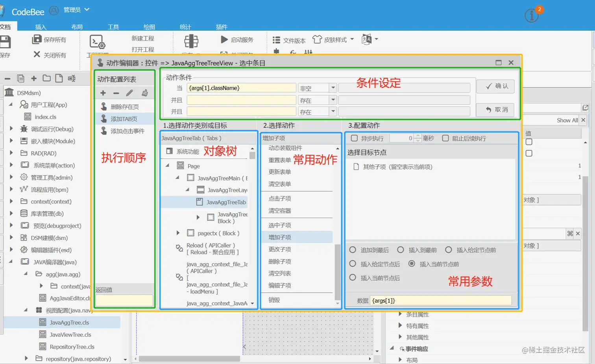Select the 追加到最后 radio button
Screen dimensions: 595x364
click(x=353, y=250)
